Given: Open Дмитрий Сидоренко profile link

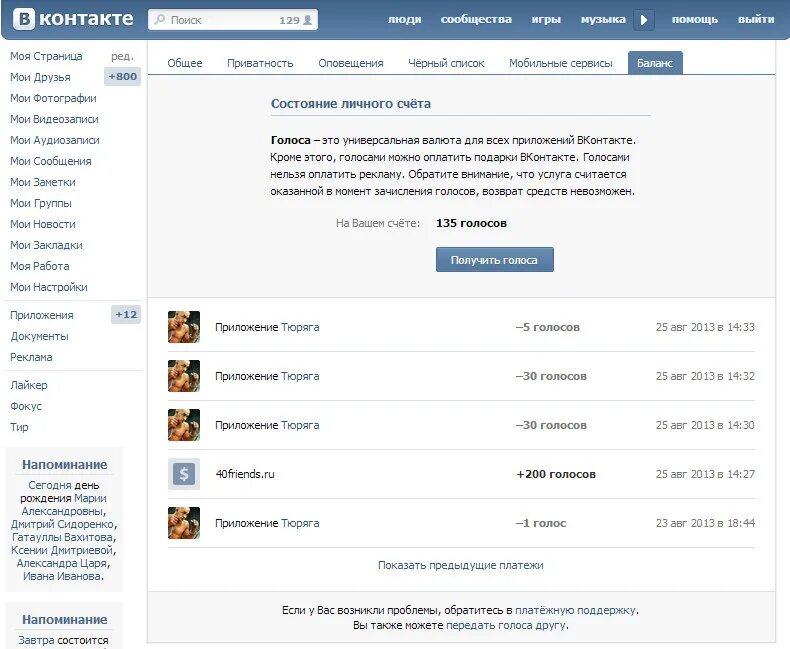Looking at the screenshot, I should 62,524.
